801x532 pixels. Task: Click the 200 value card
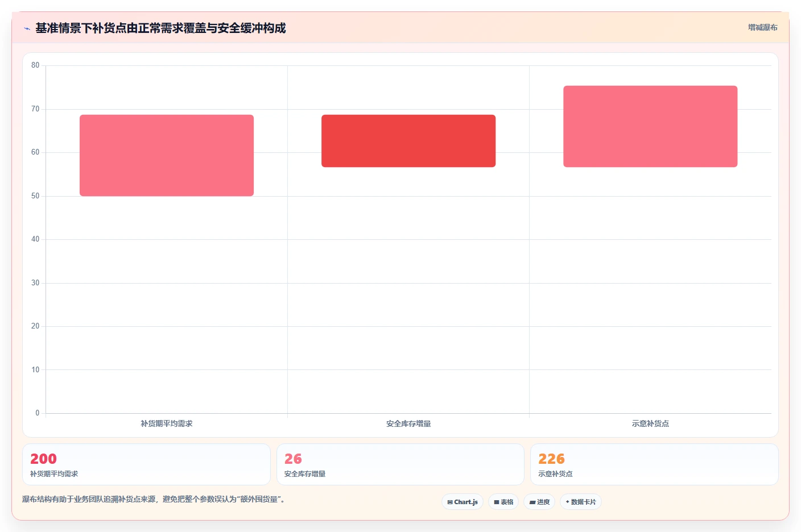[x=146, y=464]
